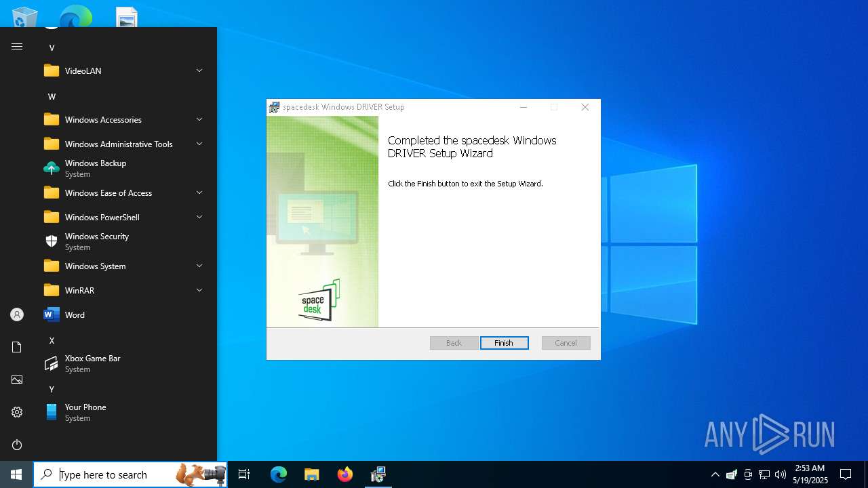
Task: Open the notification center icon
Action: tap(846, 474)
